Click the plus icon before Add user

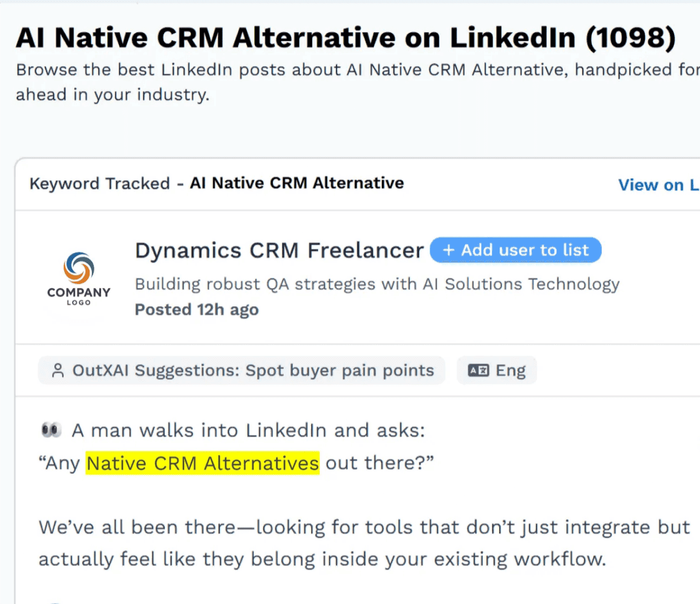449,251
